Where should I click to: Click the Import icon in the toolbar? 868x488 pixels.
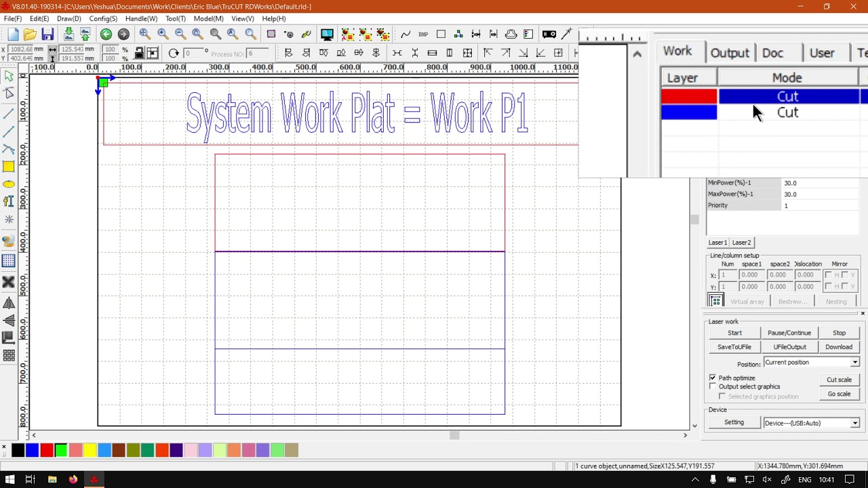point(68,35)
